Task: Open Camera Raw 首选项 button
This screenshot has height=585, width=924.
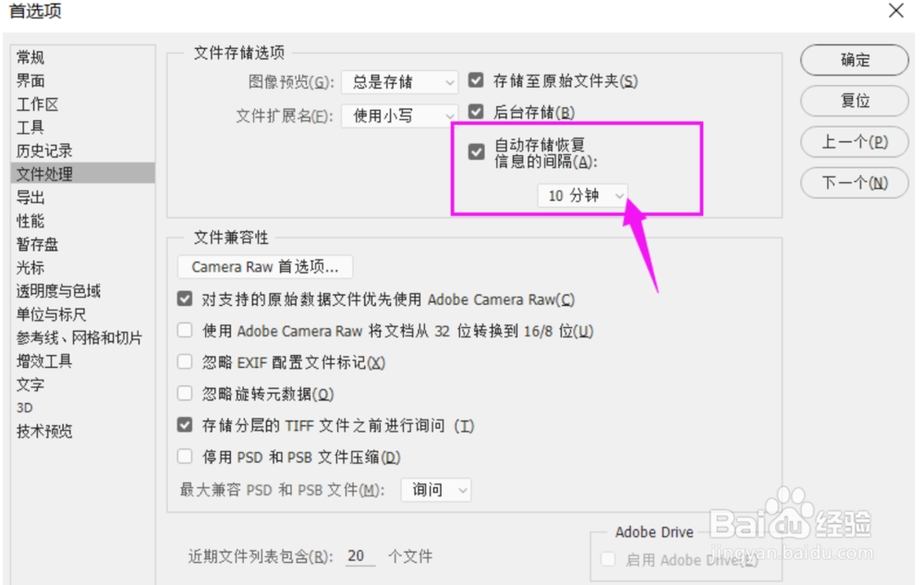Action: point(265,267)
